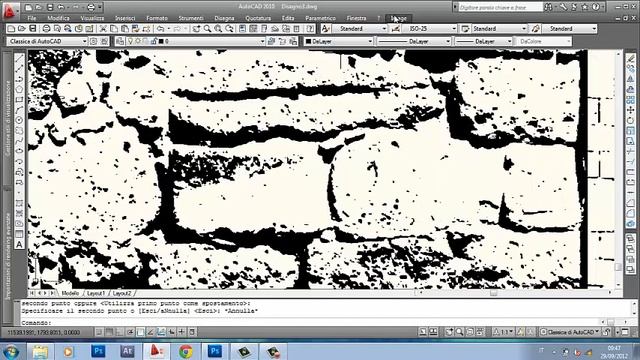Toggle Grid display in the status bar
Viewport: 640px width, 360px height.
coord(109,332)
